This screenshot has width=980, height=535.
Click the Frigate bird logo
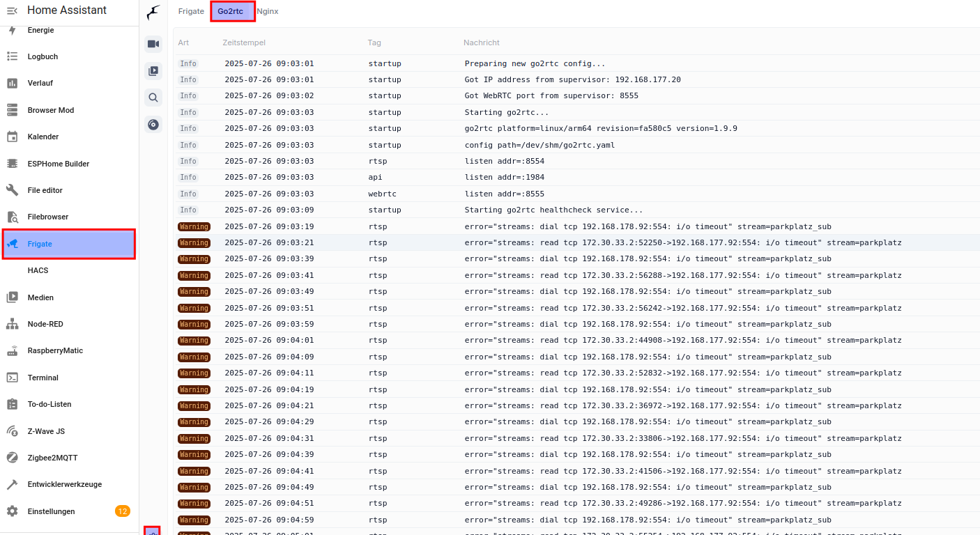153,13
